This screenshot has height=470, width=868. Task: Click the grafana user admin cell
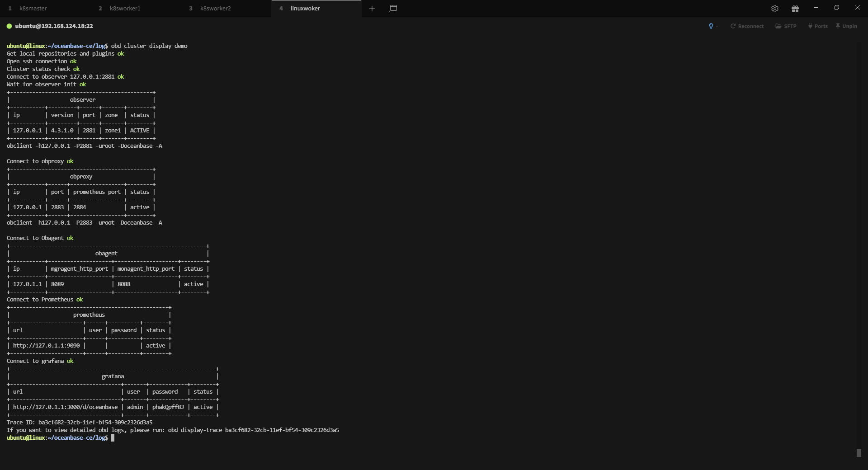click(135, 407)
